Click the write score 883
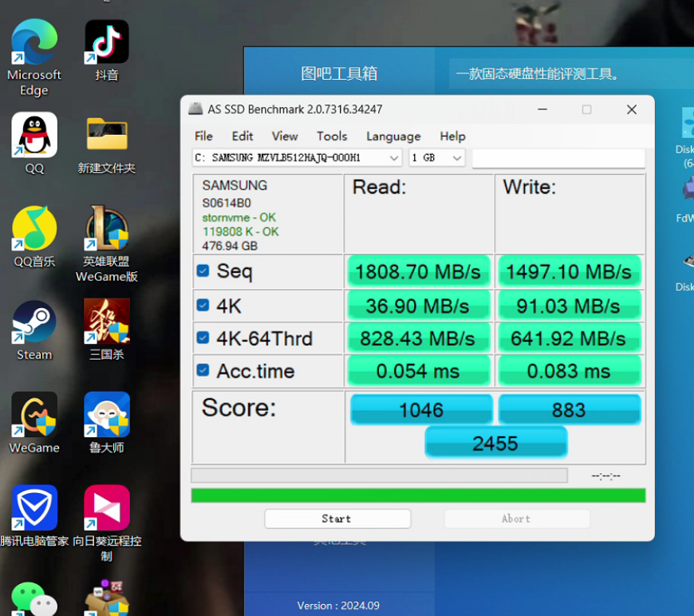 [570, 409]
